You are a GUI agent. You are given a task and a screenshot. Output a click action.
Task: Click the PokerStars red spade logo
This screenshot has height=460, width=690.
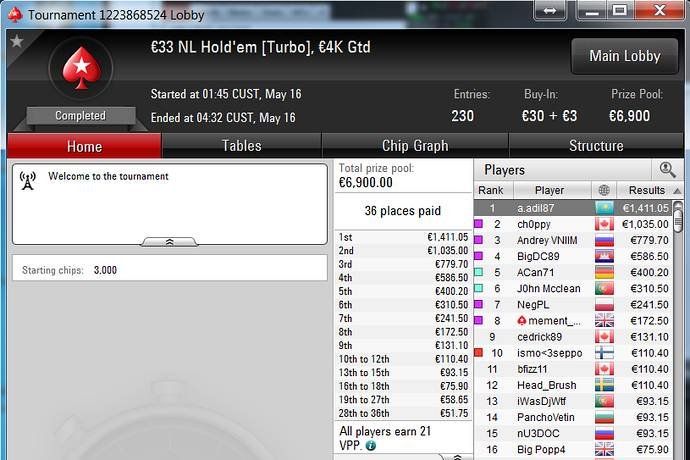click(x=81, y=68)
